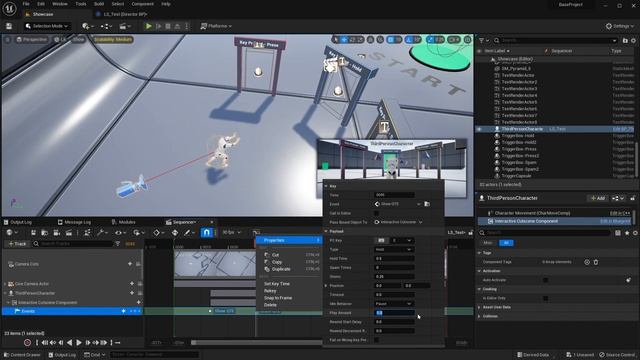The width and height of the screenshot is (640, 360).
Task: Add section on Events track plus icon
Action: point(123,311)
